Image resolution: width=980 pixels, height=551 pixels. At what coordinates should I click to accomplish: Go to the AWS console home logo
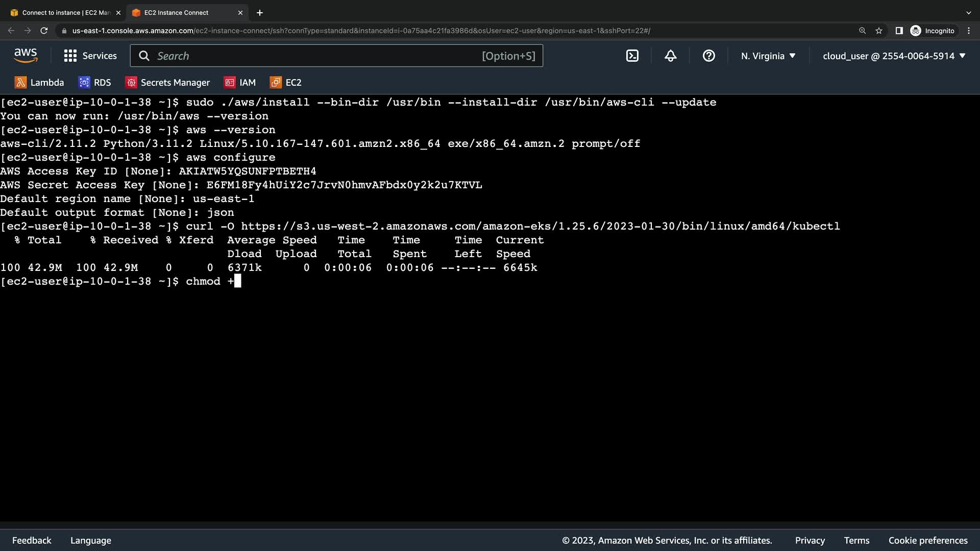coord(26,56)
